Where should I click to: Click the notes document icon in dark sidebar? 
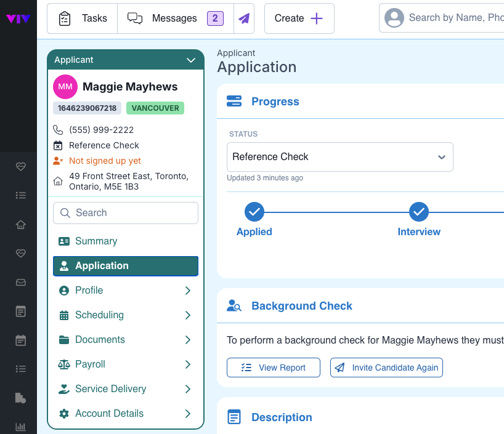click(x=21, y=311)
